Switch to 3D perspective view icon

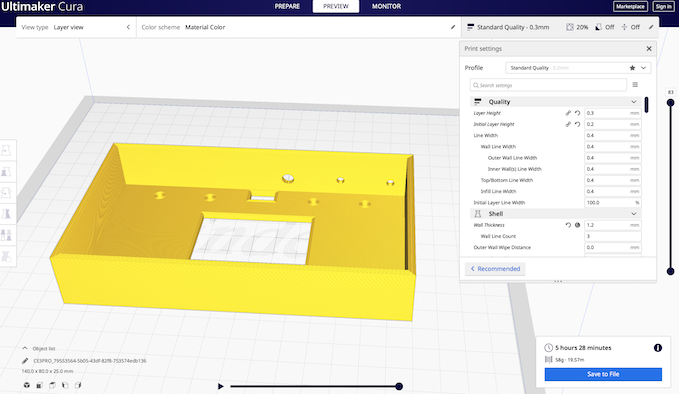click(x=27, y=385)
